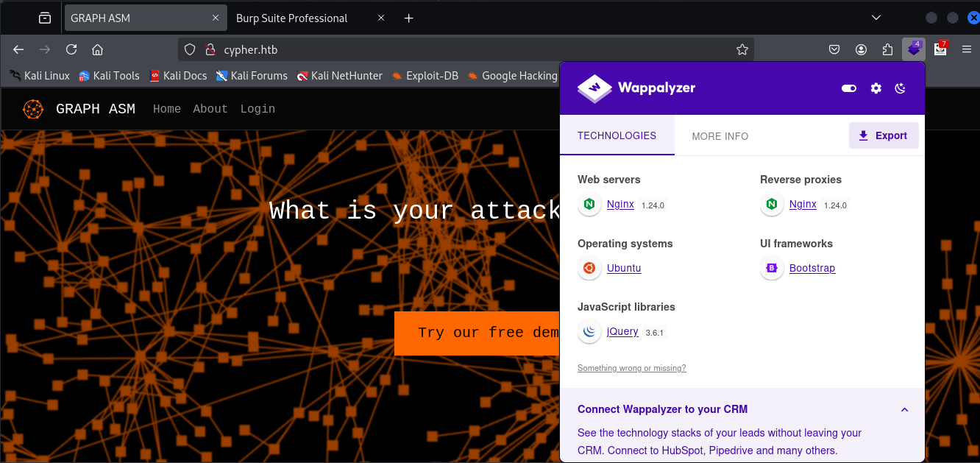
Task: Switch to the MORE INFO tab
Action: point(720,136)
